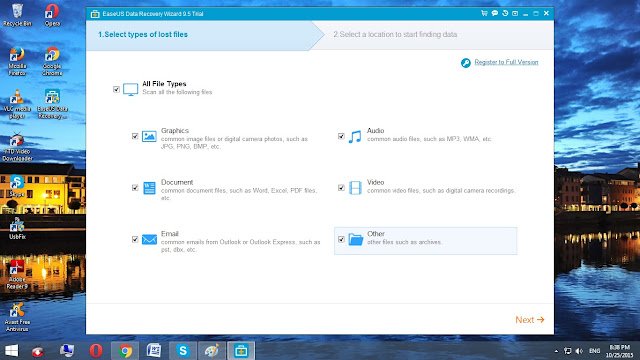Uncheck the Video checkbox
This screenshot has height=360, width=640.
(x=341, y=188)
